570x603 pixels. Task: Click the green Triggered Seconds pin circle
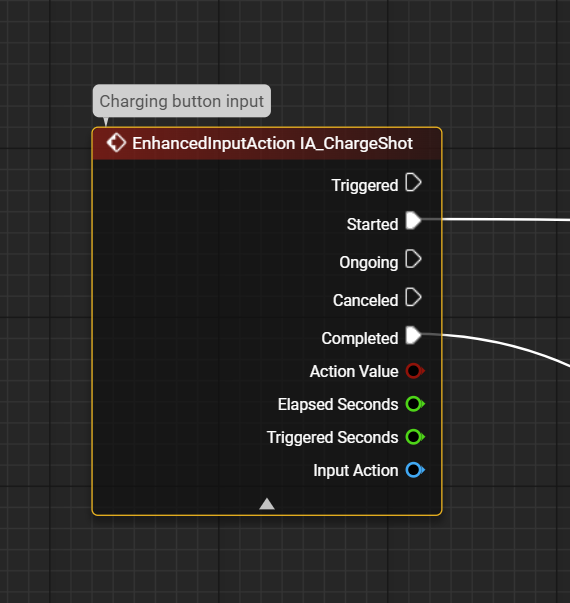(414, 437)
